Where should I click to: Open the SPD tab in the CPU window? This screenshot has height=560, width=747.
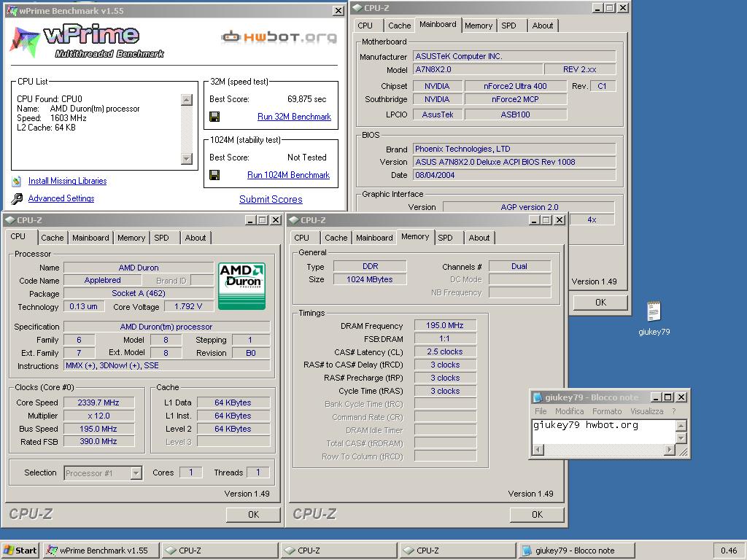161,238
